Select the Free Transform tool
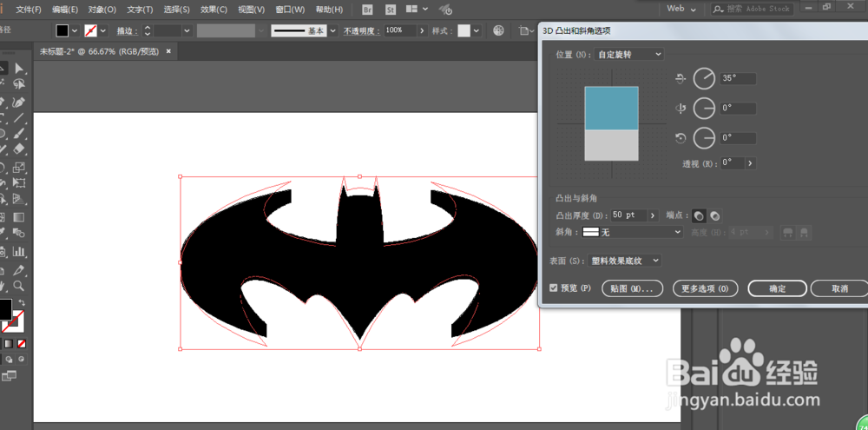868x430 pixels. click(19, 183)
